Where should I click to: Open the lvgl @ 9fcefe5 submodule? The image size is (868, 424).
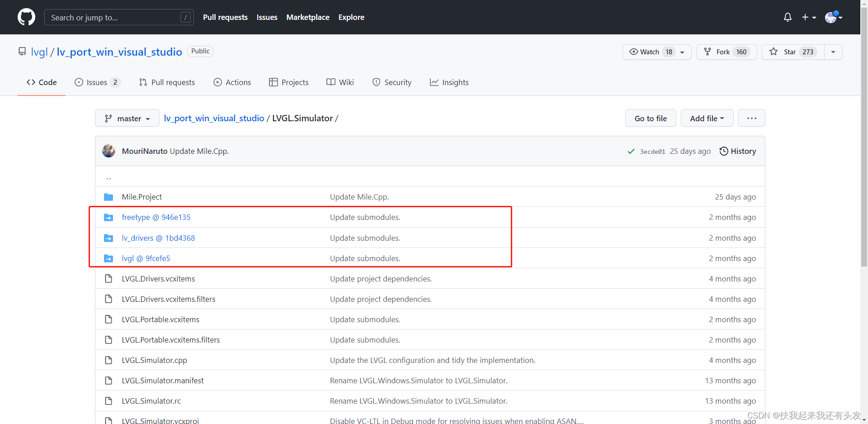(146, 258)
